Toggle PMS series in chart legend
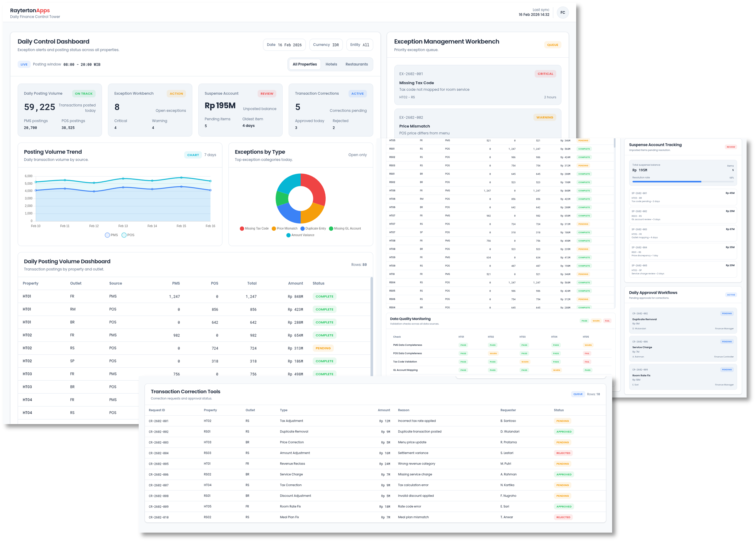 [x=111, y=235]
